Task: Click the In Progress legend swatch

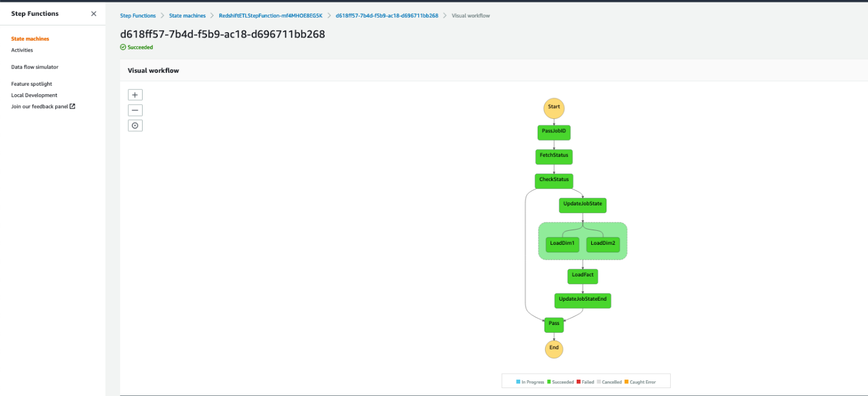Action: tap(518, 382)
